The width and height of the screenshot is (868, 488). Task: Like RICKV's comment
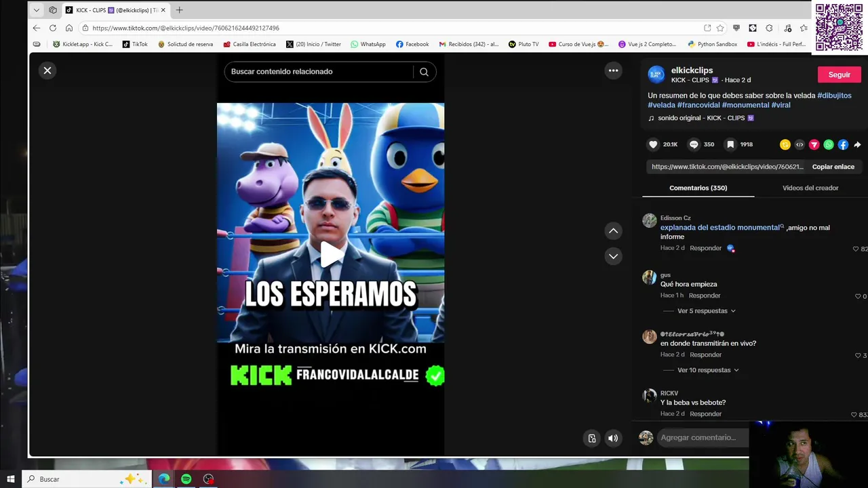tap(854, 414)
